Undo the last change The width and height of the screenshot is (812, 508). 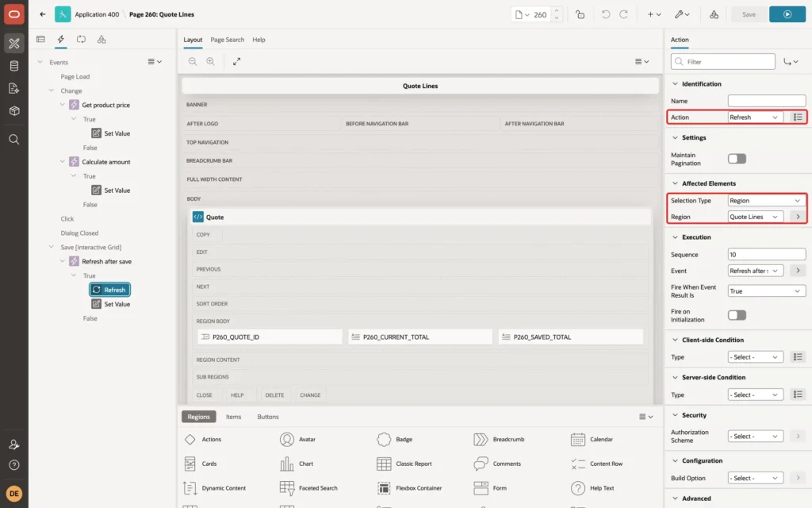[605, 14]
